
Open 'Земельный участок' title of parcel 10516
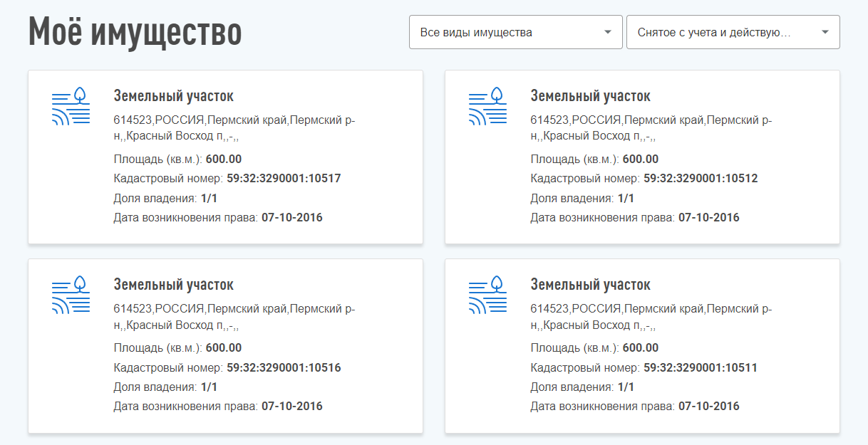pos(174,285)
